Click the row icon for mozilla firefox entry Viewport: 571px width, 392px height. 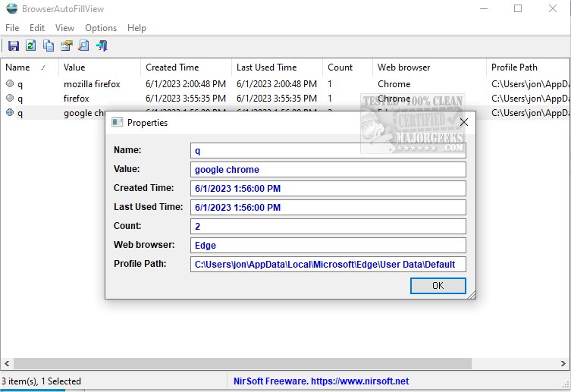click(10, 83)
